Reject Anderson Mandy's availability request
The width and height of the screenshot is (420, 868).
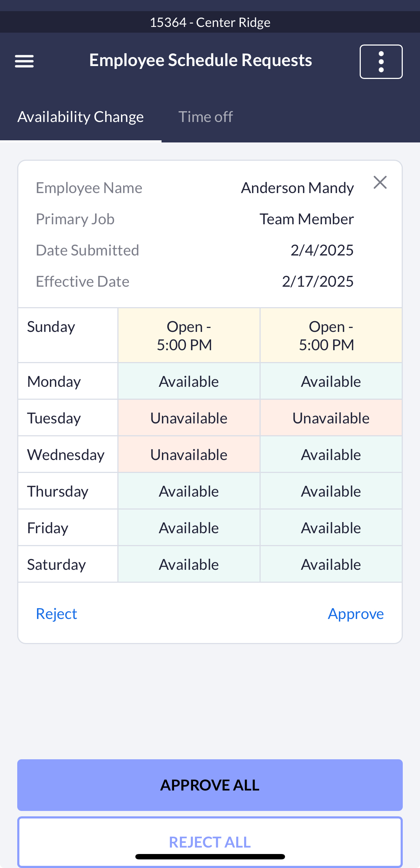(x=56, y=613)
